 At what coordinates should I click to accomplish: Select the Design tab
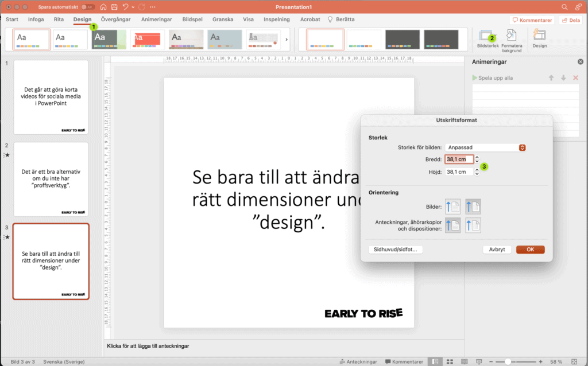click(x=82, y=20)
